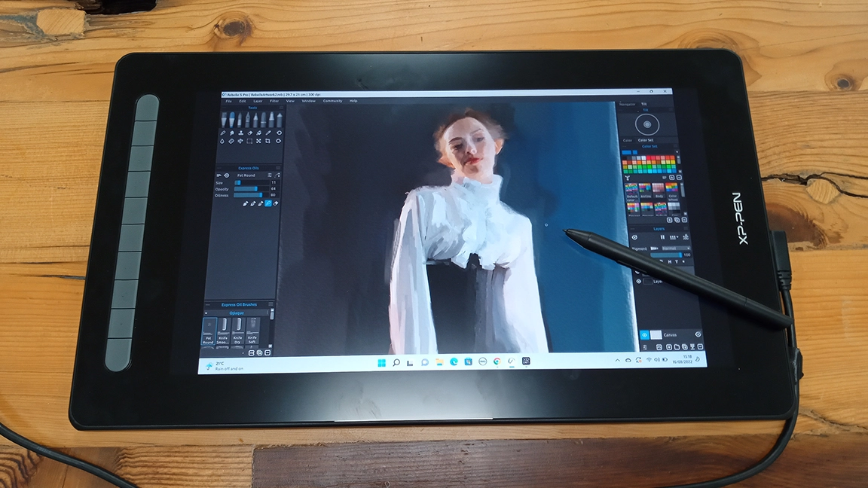This screenshot has width=868, height=488.
Task: Open the File menu
Action: click(x=228, y=101)
